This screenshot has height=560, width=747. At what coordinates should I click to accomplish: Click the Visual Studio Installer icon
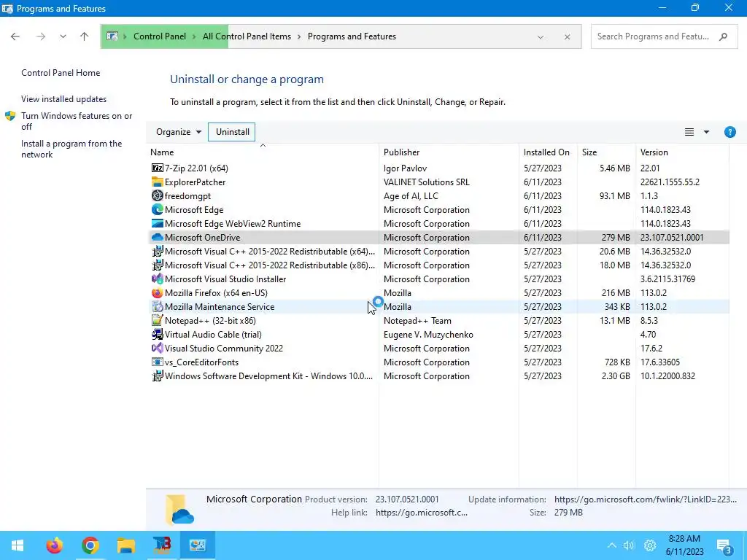[x=158, y=279]
